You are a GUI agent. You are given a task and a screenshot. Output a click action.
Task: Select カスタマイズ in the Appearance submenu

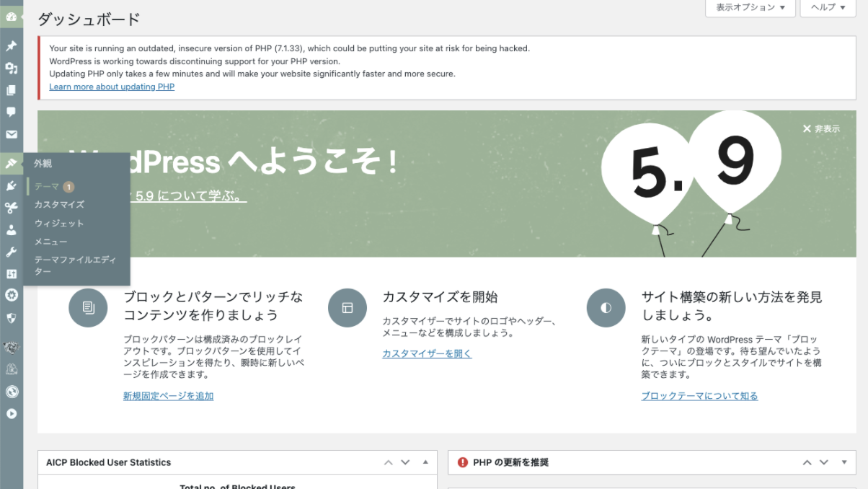tap(59, 205)
